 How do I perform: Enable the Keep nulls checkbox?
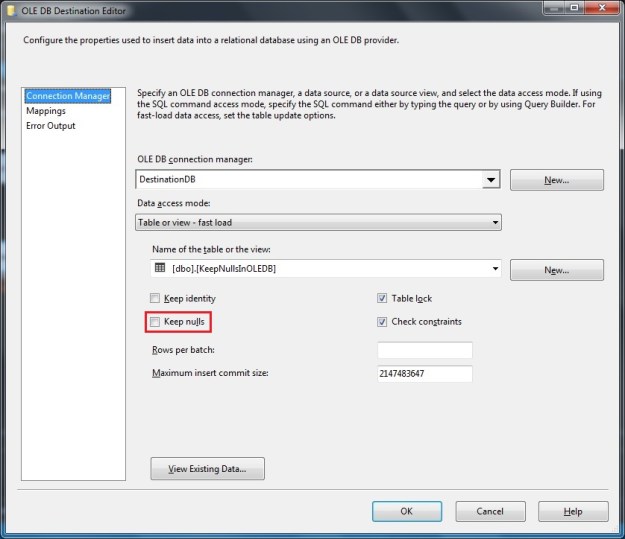point(155,322)
